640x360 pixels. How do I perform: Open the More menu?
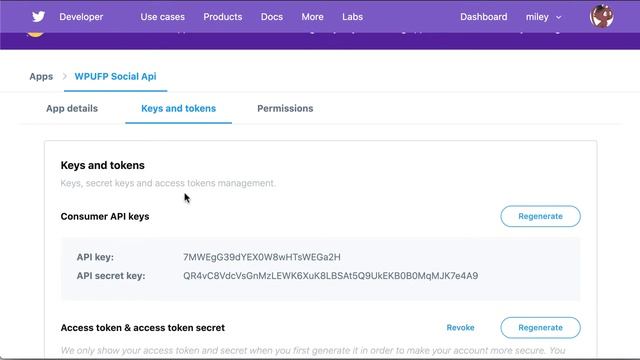[x=312, y=17]
